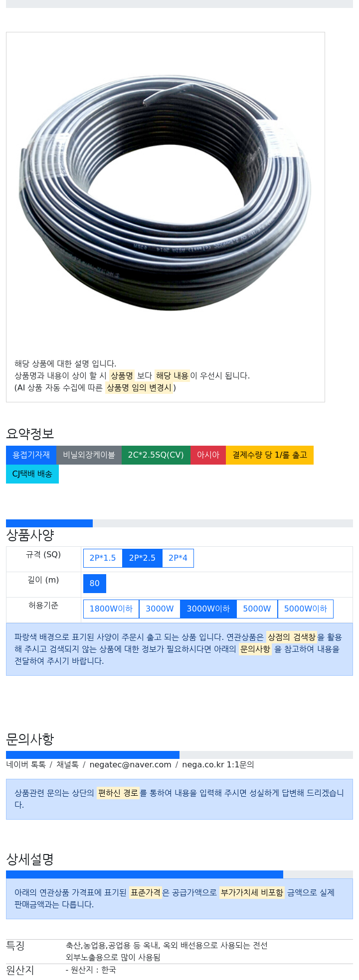Select the 1800W이하 allowance option

coord(111,609)
